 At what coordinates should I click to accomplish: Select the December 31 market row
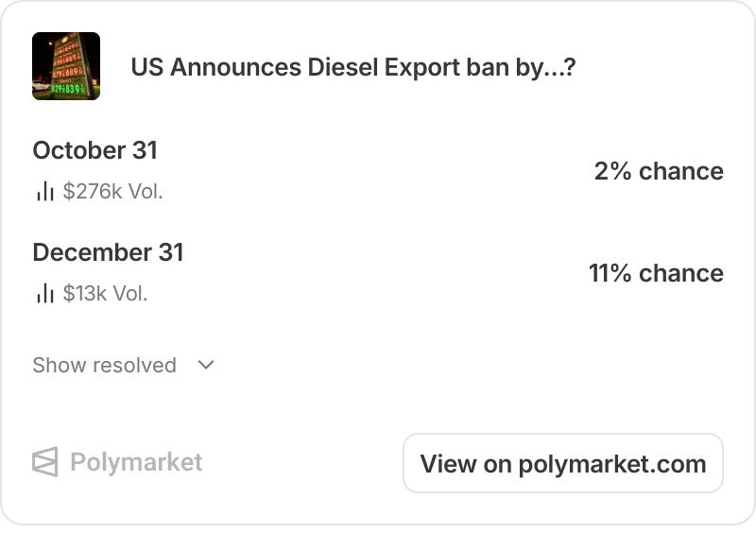378,272
